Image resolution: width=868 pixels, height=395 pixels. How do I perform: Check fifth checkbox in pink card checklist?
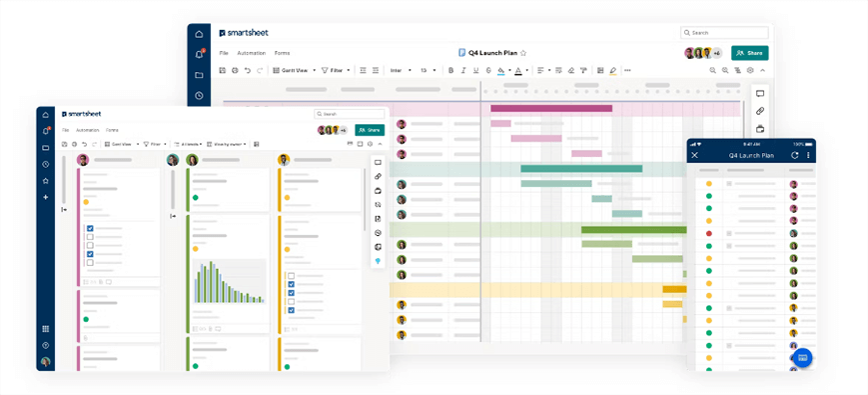(90, 263)
